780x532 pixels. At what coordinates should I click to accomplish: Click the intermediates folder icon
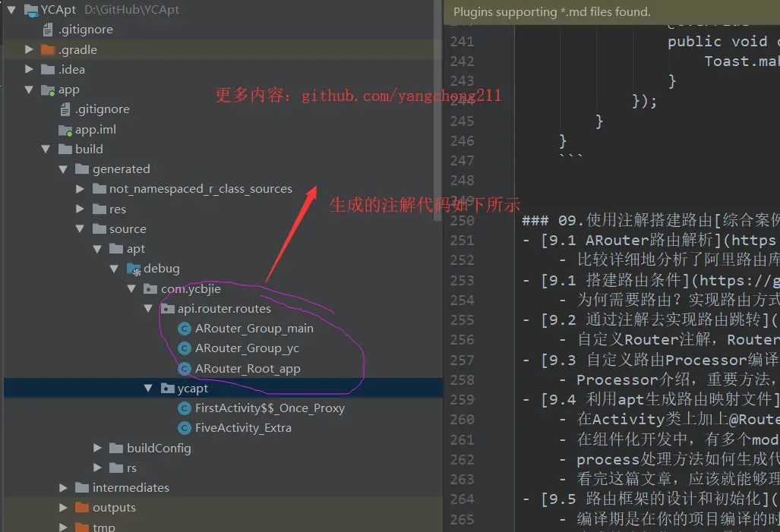[82, 488]
